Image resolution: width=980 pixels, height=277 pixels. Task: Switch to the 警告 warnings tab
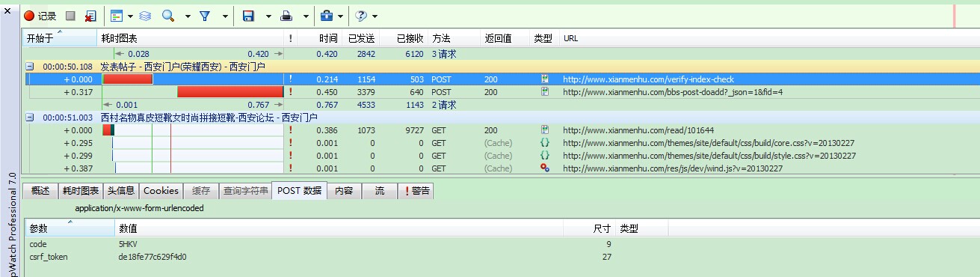(x=416, y=191)
